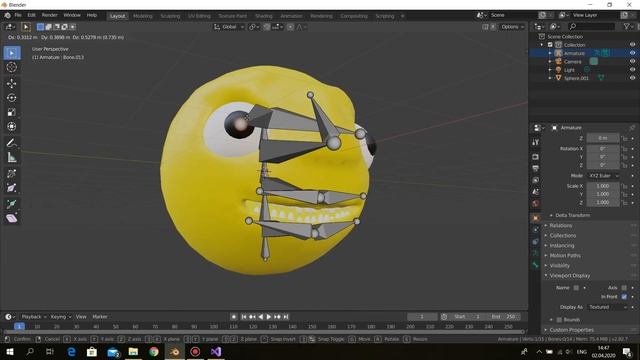Click the current frame number field
Viewport: 640px width, 360px height.
422,317
